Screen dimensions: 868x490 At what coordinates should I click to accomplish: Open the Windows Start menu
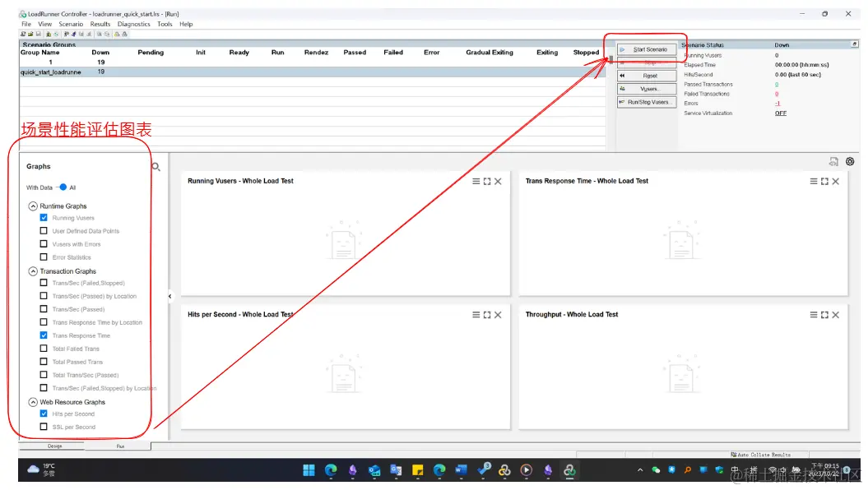[309, 470]
